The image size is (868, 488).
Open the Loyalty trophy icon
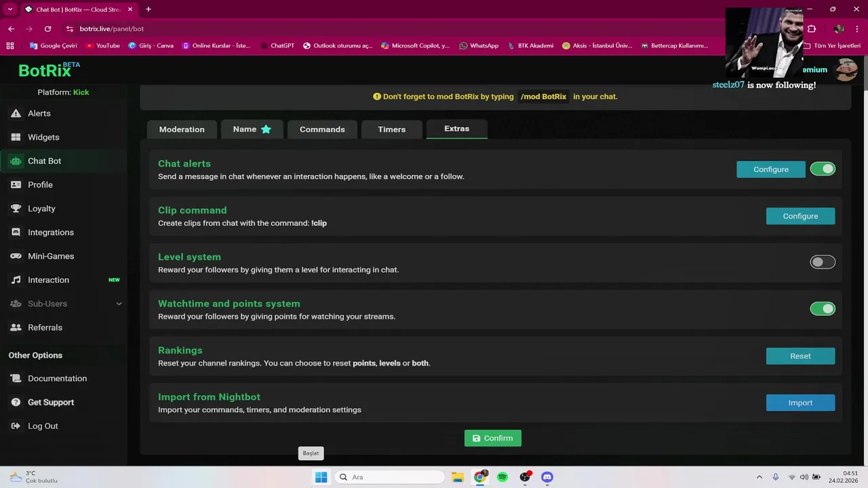[x=16, y=208]
